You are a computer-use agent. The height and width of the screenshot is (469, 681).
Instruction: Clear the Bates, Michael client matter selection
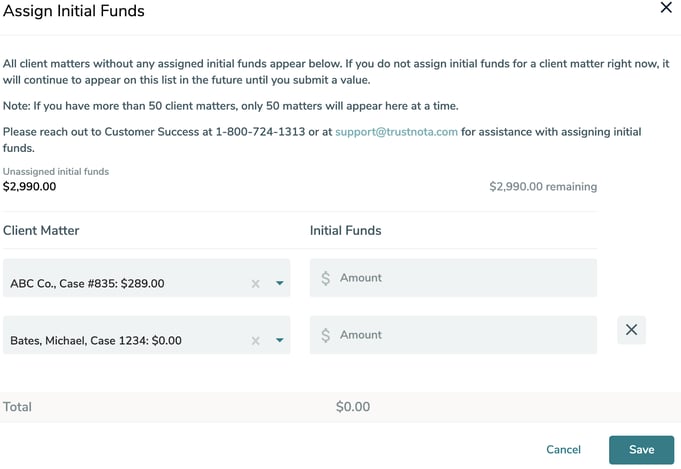coord(255,341)
